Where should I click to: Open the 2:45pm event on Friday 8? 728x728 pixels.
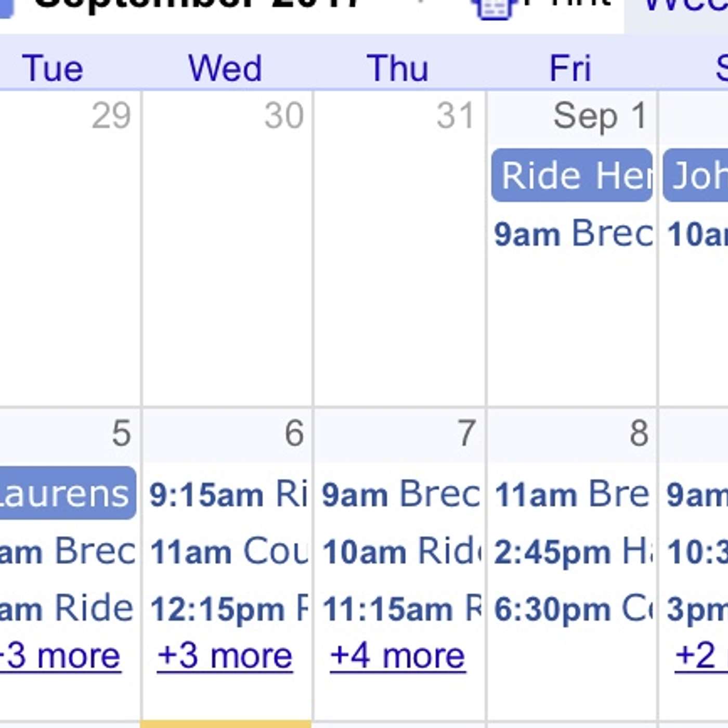[x=572, y=552]
